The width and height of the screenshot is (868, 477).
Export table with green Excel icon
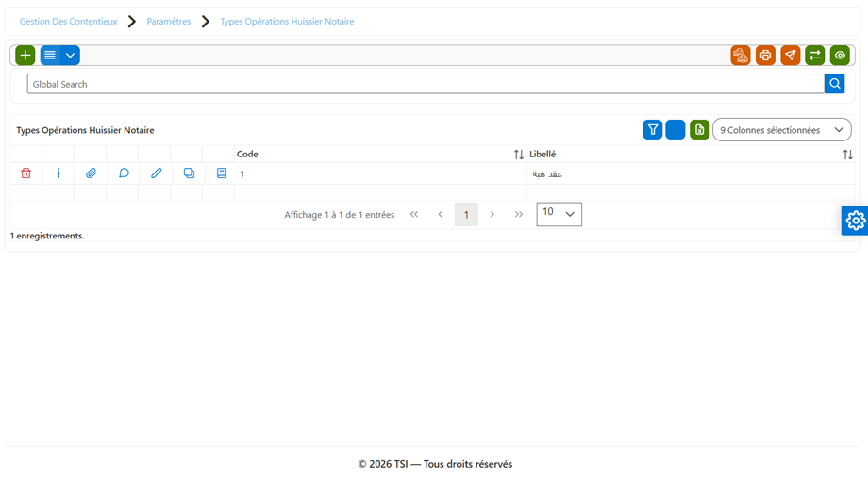click(700, 130)
